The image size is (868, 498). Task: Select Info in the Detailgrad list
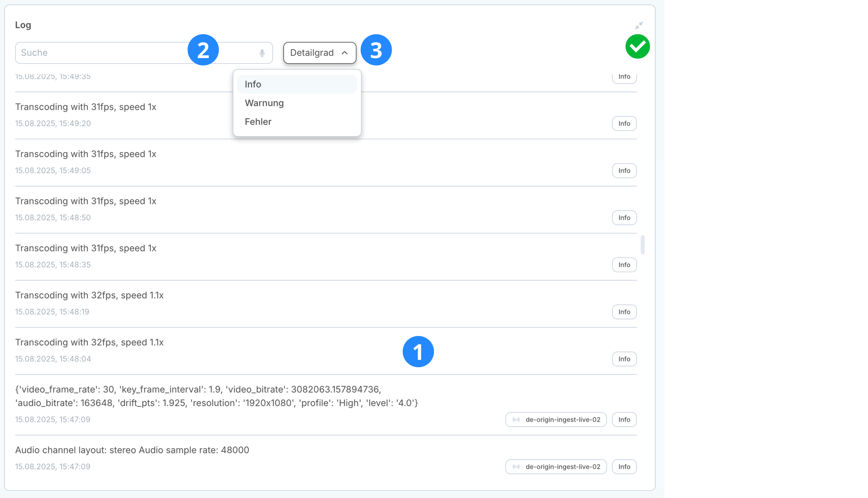pyautogui.click(x=297, y=84)
